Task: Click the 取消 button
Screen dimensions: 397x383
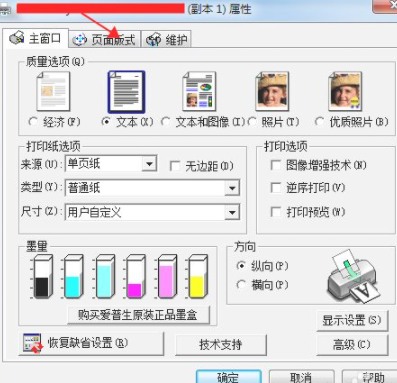Action: pos(301,376)
